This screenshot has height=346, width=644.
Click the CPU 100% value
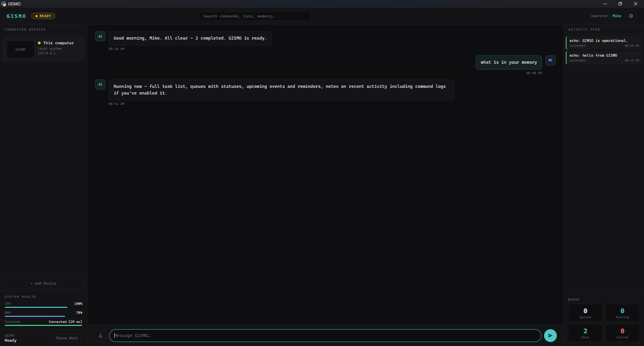pos(78,304)
